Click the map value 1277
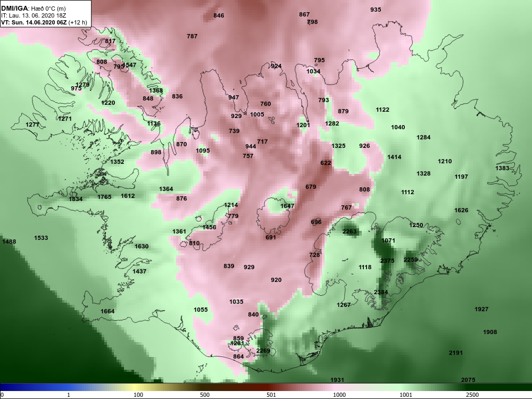 pyautogui.click(x=32, y=124)
